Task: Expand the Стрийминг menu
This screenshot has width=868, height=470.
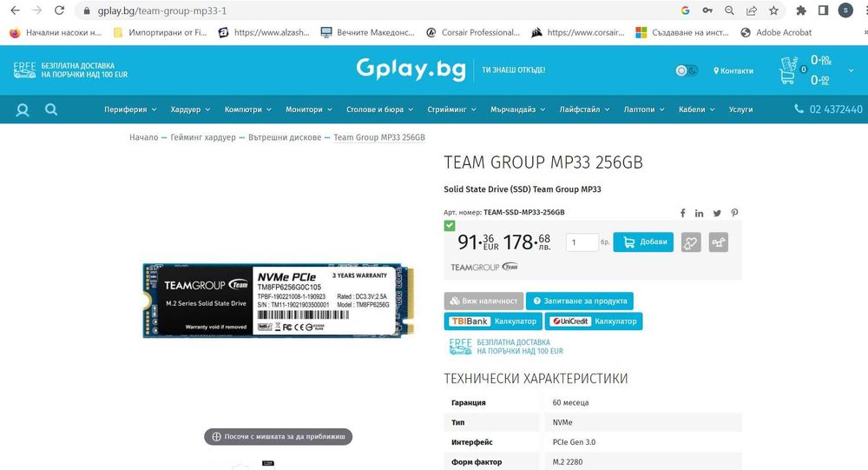Action: 451,109
